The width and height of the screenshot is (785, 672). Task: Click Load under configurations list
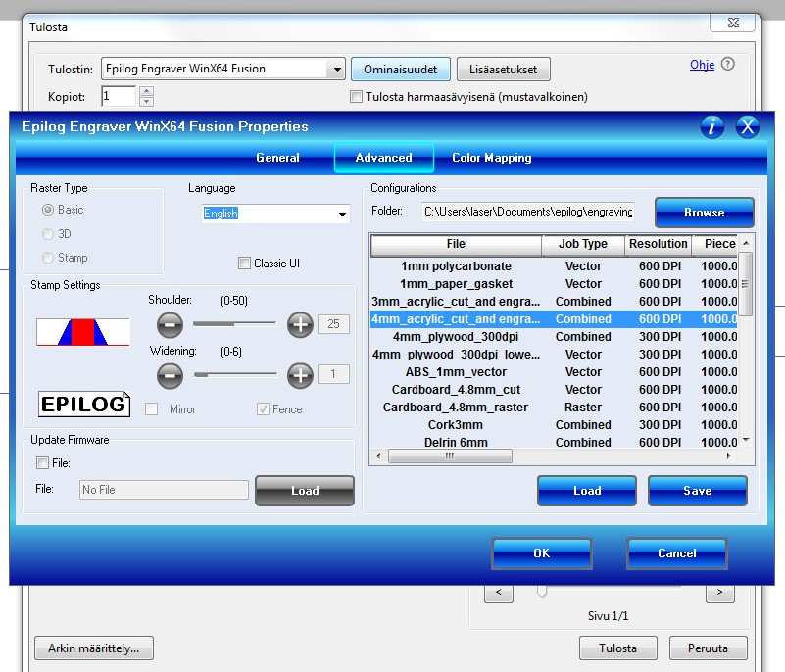point(587,491)
